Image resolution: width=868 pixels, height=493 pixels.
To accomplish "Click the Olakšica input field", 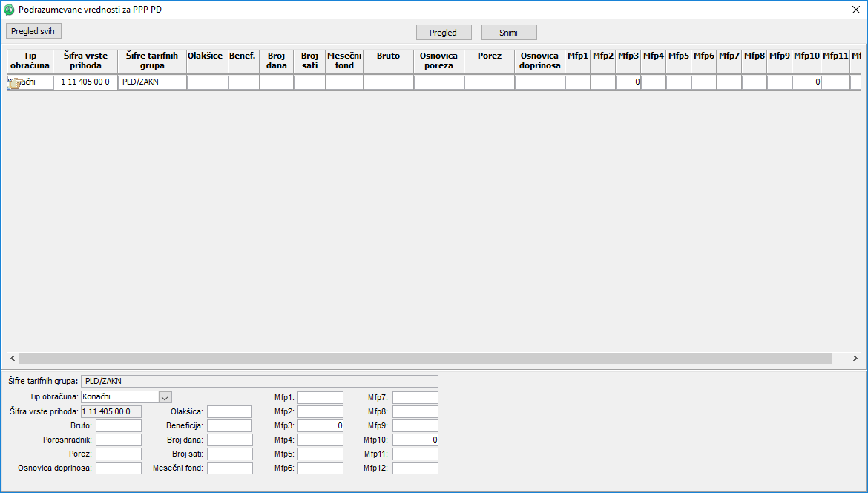I will coord(229,412).
